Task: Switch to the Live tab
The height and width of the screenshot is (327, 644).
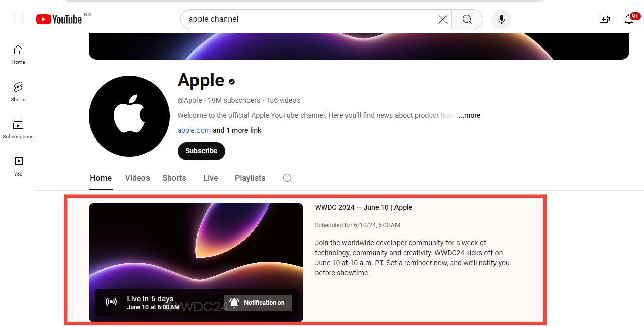Action: tap(211, 178)
